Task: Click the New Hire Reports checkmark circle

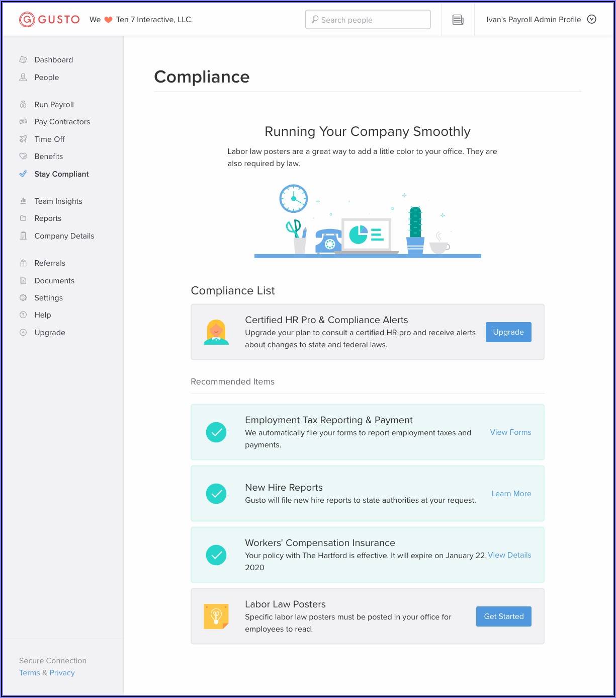Action: coord(216,494)
